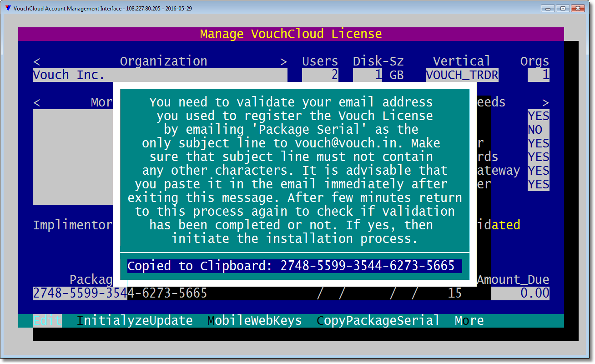595x364 pixels.
Task: Toggle the YES value in 'er' row
Action: (539, 184)
